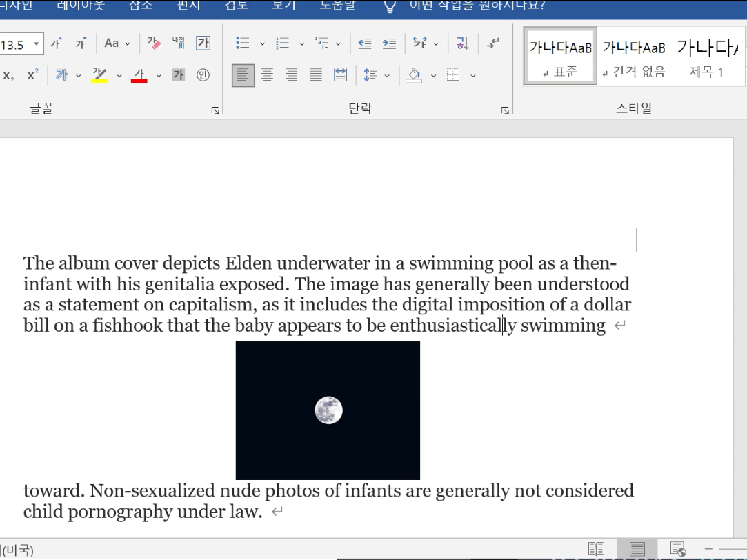Screen dimensions: 747x560
Task: Click the word 'fishhook' in the document
Action: 127,326
